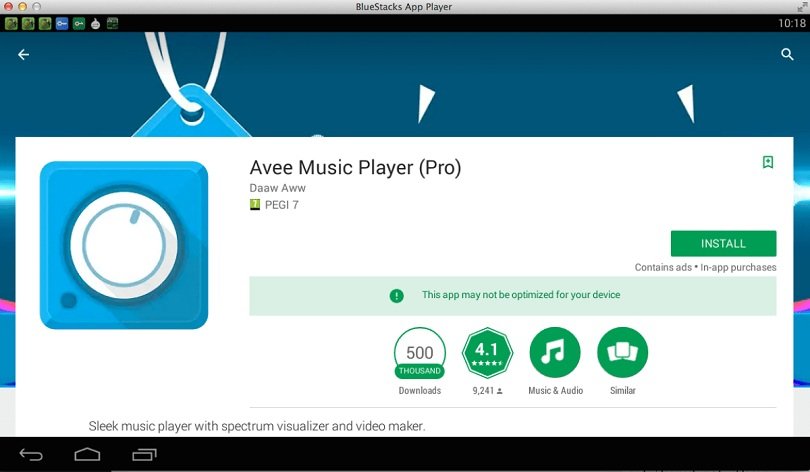Toggle BlueStacks fullscreen arrows icon

802,7
